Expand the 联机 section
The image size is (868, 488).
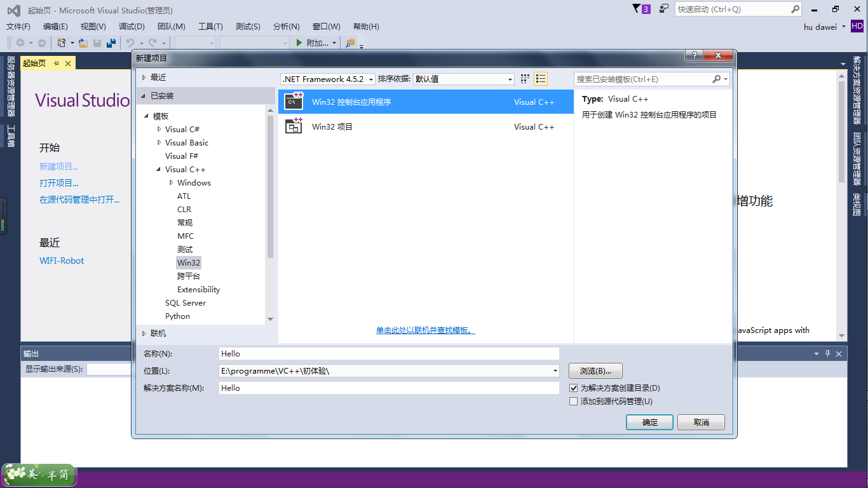click(x=144, y=333)
